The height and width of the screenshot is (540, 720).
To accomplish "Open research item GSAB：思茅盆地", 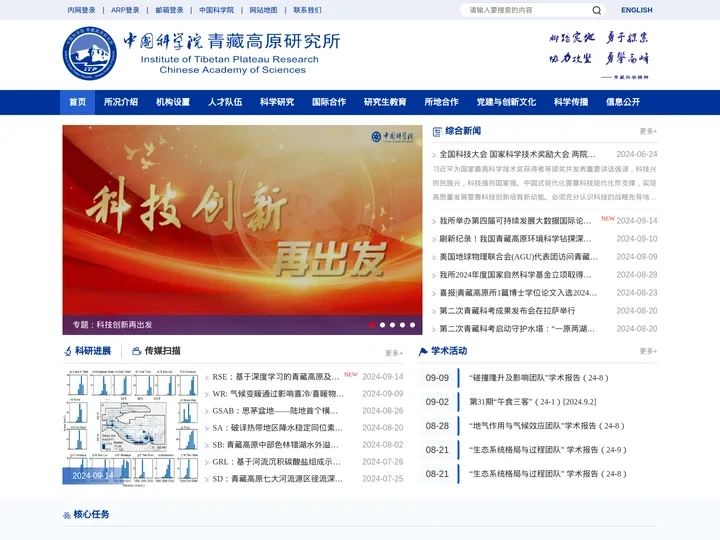I will [x=275, y=411].
